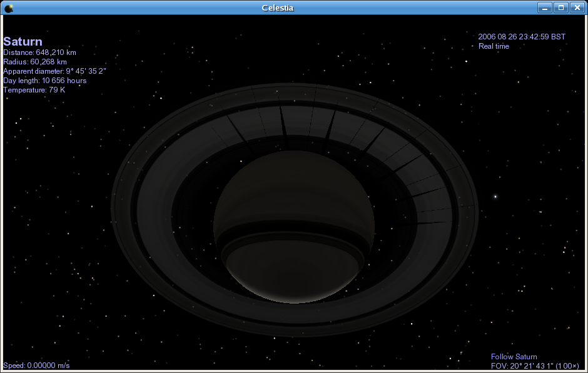Click the lit southern cap of Saturn
This screenshot has width=588, height=373.
293,275
